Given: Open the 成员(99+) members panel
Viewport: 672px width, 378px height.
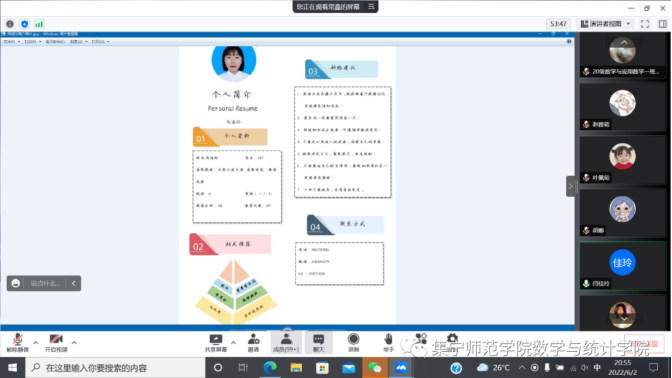Looking at the screenshot, I should click(286, 343).
